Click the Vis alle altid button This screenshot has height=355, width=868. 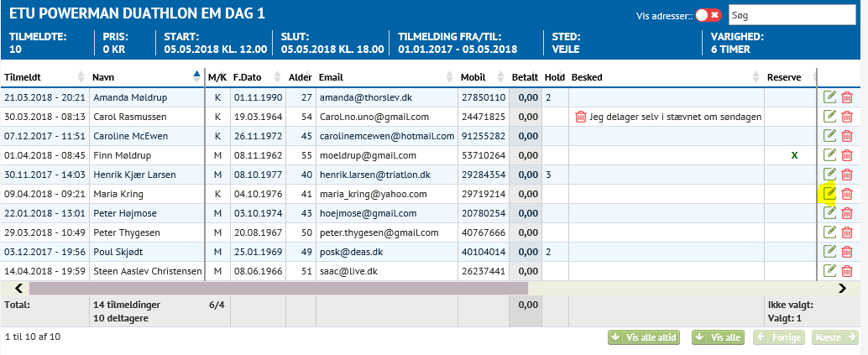coord(645,337)
